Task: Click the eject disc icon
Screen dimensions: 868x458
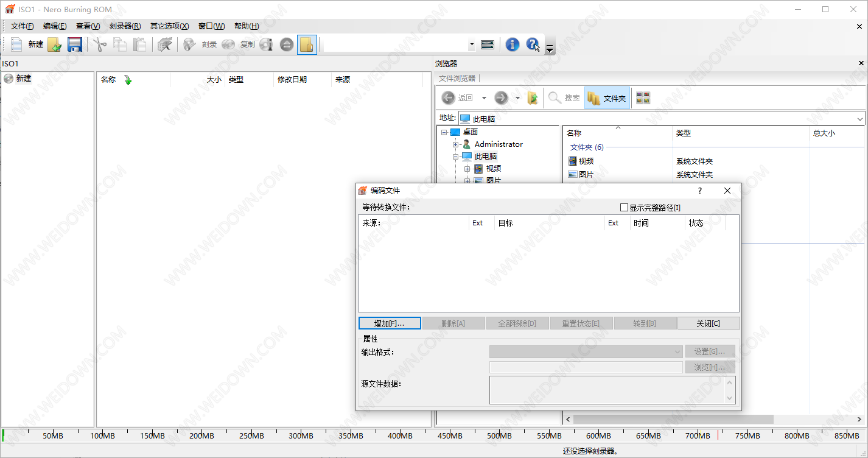Action: point(287,44)
